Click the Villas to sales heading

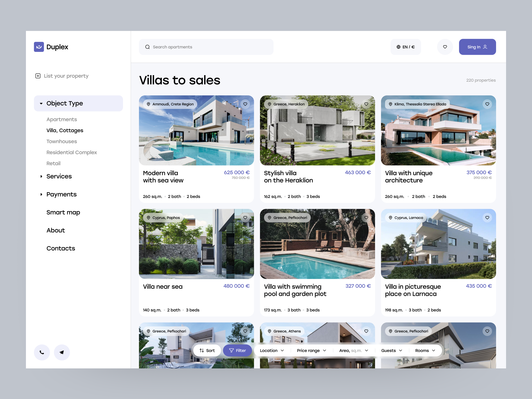[x=180, y=80]
